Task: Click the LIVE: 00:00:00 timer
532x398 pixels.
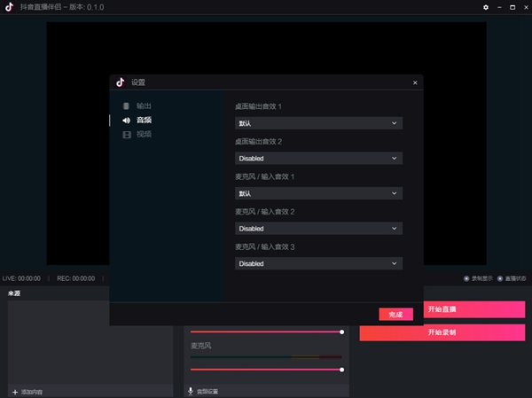Action: [21, 278]
